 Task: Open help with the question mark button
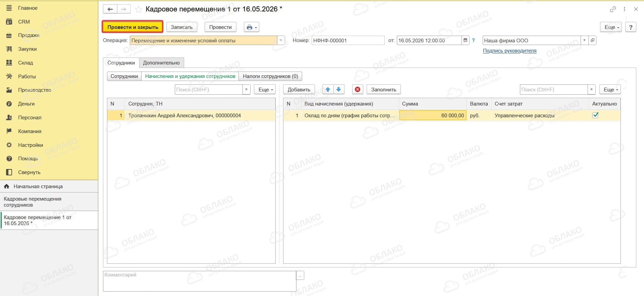pyautogui.click(x=631, y=27)
